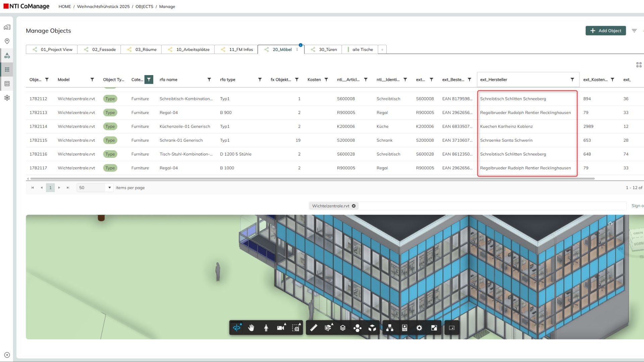
Task: Open the Model Browser tree icon
Action: click(x=390, y=328)
